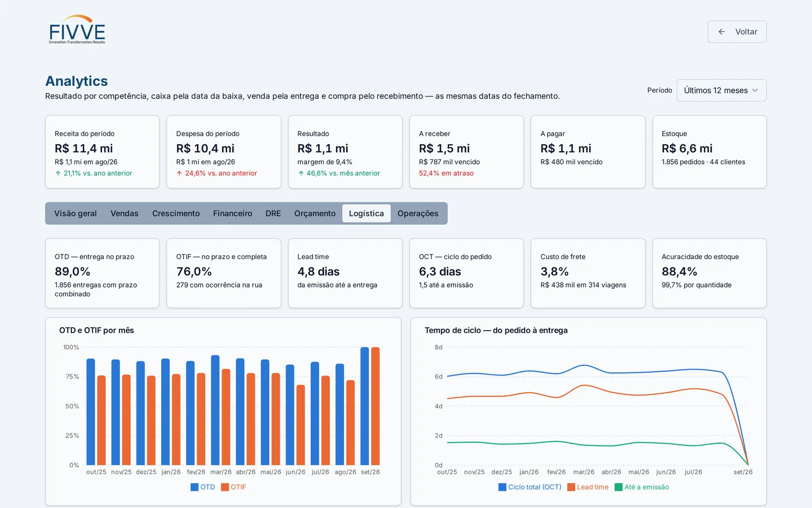Click the OCT 6,3 dias value
The image size is (812, 508).
440,272
